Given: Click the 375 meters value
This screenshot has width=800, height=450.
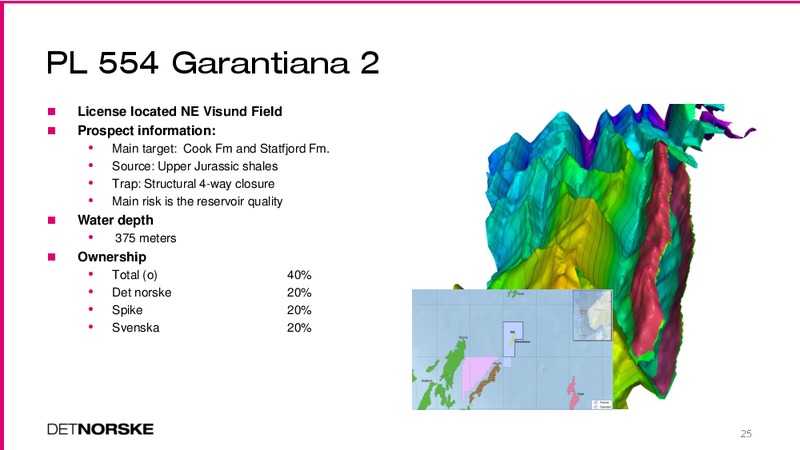Looking at the screenshot, I should click(145, 238).
